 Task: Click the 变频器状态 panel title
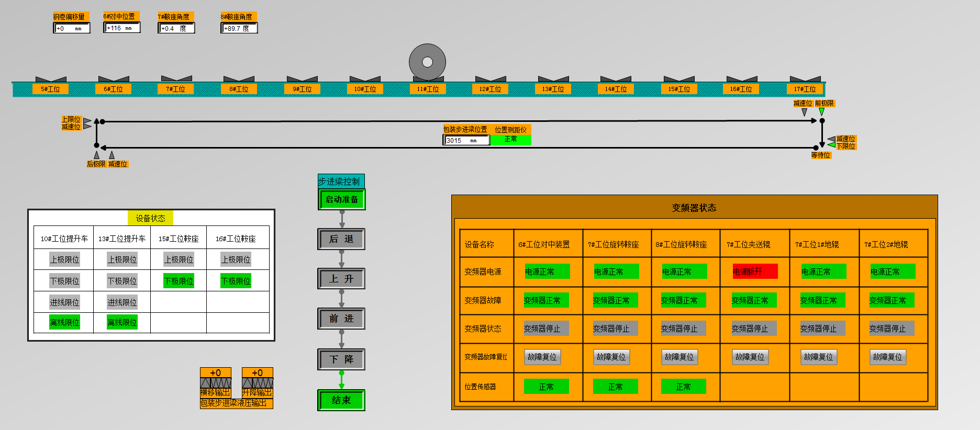(694, 208)
